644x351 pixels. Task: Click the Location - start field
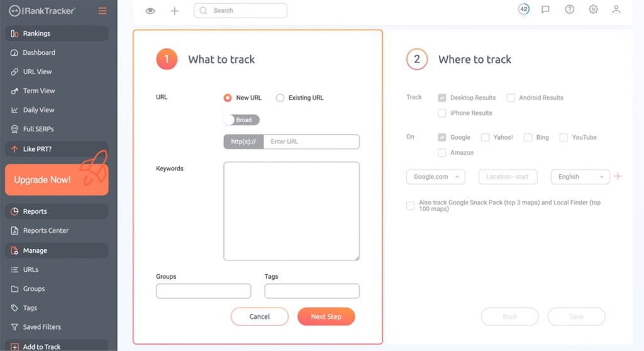[x=508, y=177]
